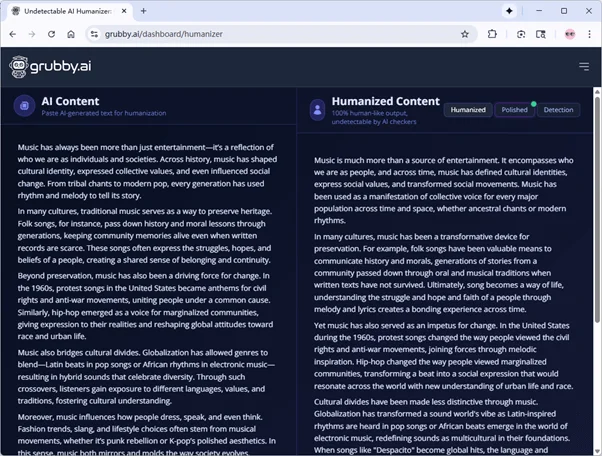The width and height of the screenshot is (602, 456).
Task: Click the Humanized Content output text
Action: [x=445, y=300]
